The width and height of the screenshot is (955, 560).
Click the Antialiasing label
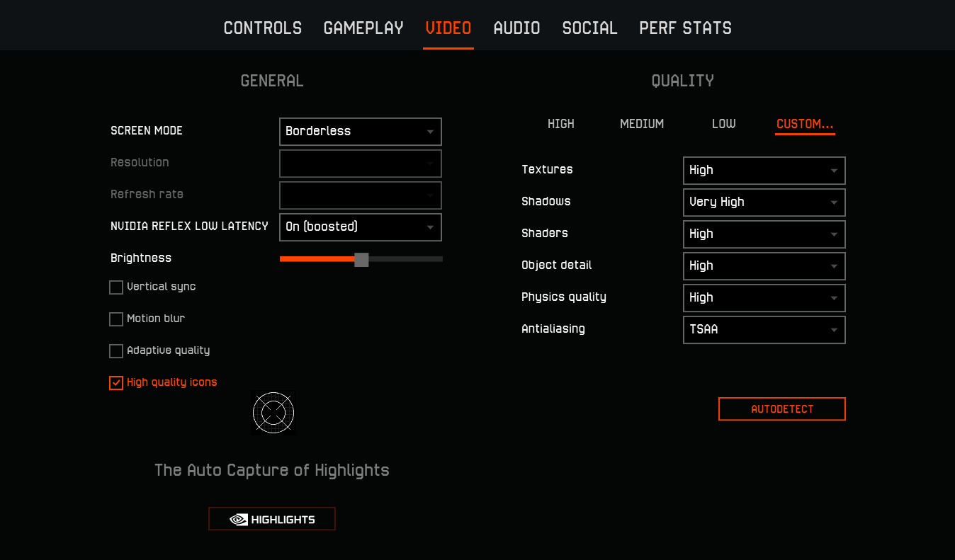(553, 329)
